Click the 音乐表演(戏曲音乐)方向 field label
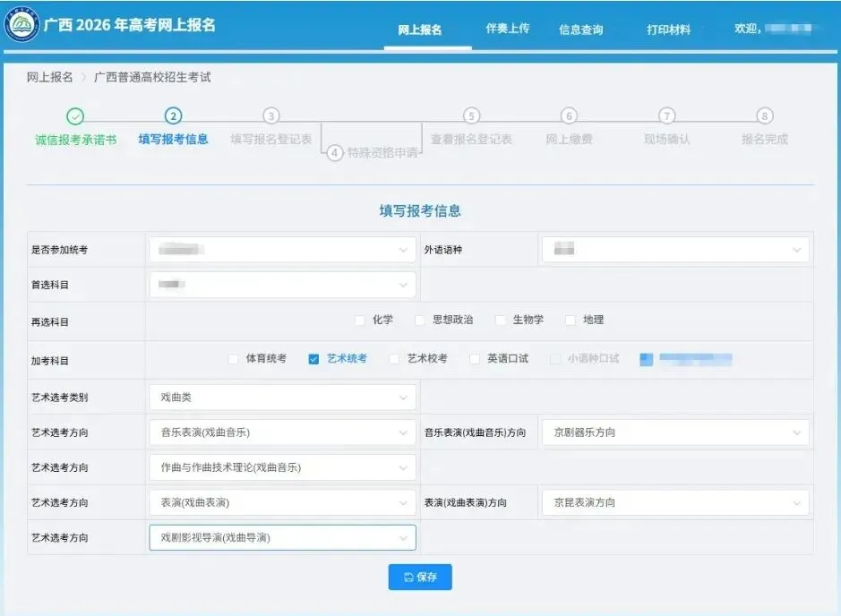This screenshot has height=616, width=841. pos(476,432)
